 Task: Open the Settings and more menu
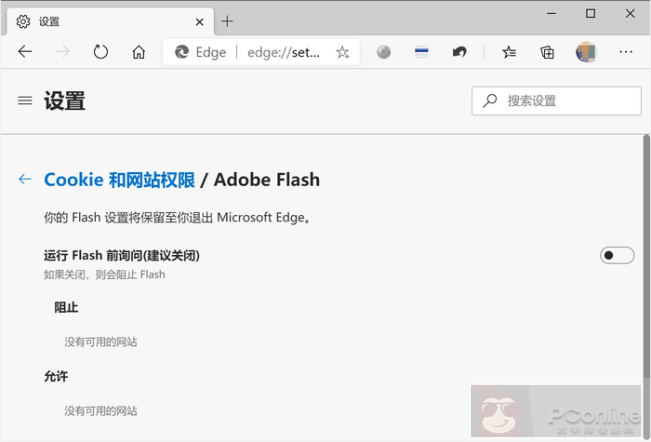(626, 52)
